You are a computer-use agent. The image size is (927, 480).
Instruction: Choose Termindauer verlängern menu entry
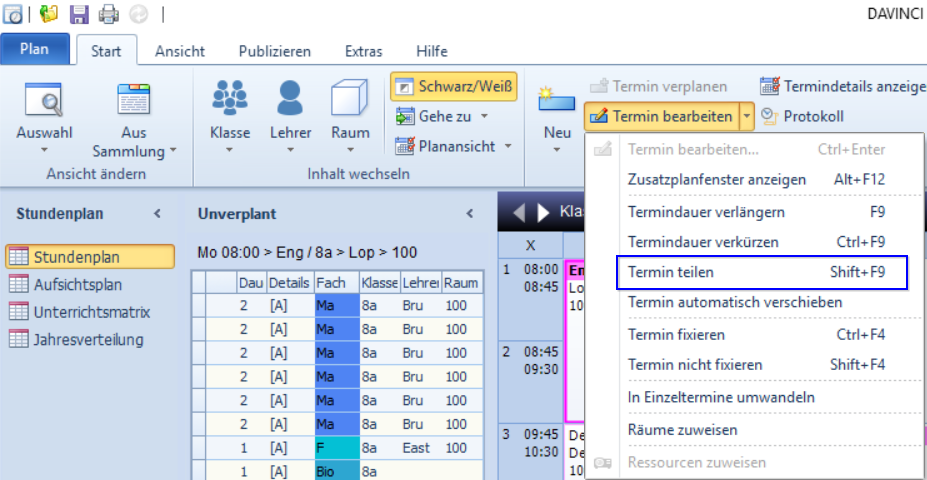[755, 212]
